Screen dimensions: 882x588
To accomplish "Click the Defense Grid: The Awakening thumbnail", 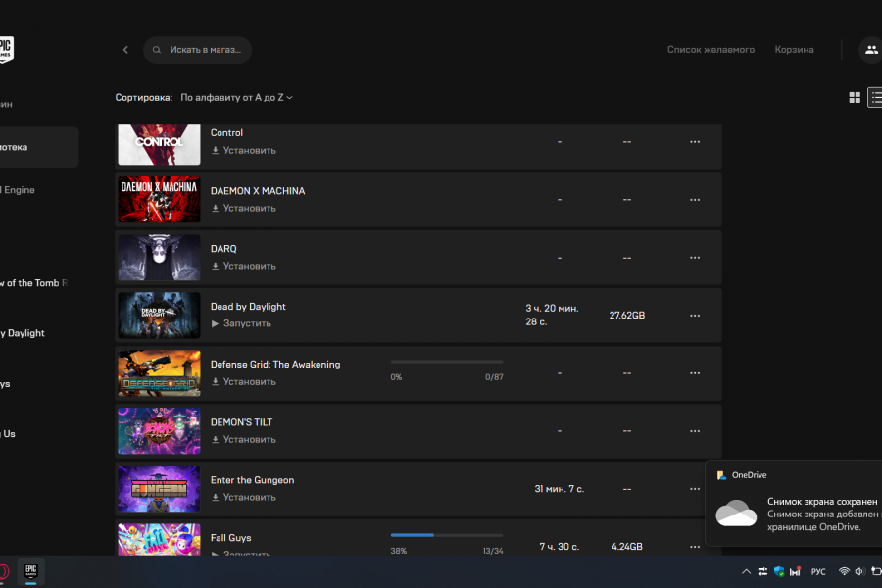I will (159, 373).
